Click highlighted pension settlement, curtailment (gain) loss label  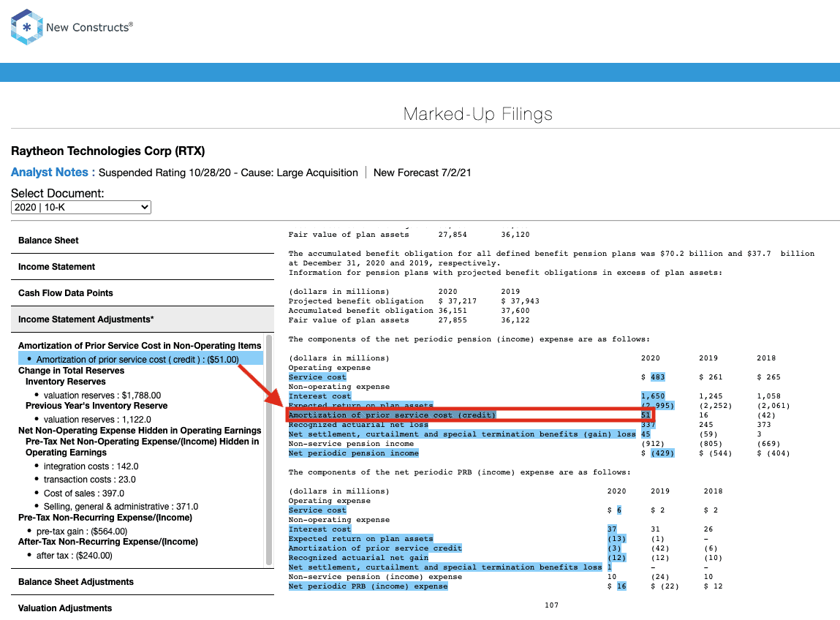pyautogui.click(x=462, y=434)
